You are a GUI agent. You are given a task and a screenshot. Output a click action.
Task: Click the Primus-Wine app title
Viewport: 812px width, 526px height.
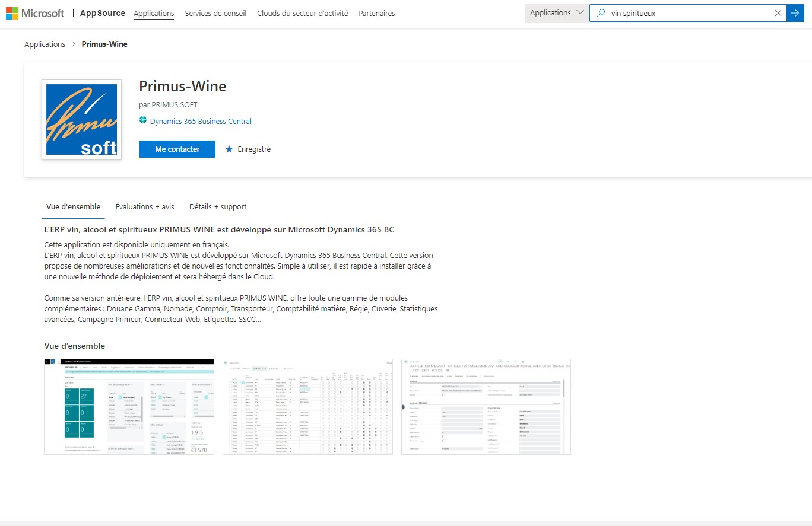[x=182, y=86]
